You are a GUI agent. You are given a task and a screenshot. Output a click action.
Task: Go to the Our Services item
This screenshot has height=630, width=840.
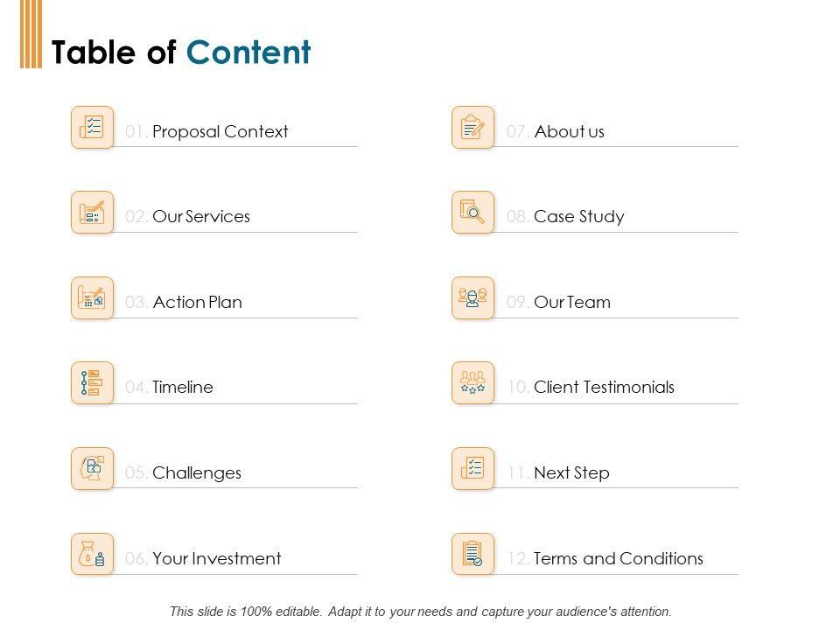(x=200, y=217)
